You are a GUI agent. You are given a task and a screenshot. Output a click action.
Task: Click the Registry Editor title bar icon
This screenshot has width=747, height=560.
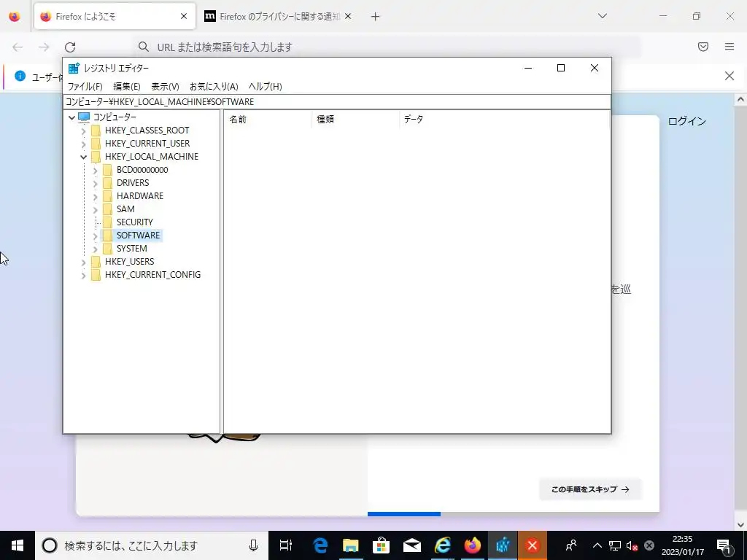click(x=74, y=68)
